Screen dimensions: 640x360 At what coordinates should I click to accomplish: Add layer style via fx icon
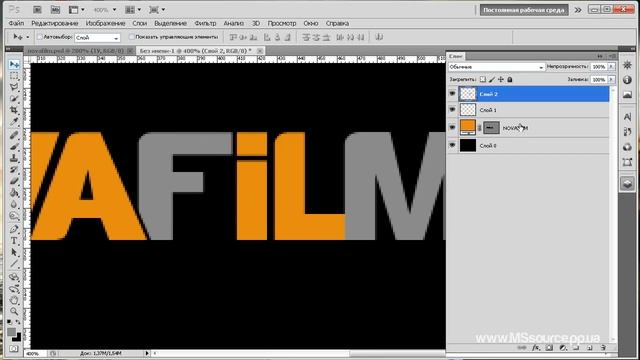point(536,348)
